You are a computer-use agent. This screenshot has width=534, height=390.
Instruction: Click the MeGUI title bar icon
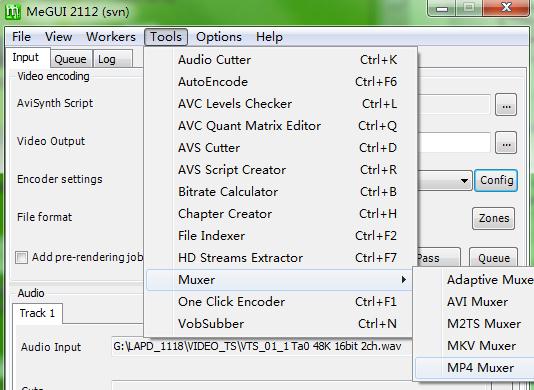13,12
